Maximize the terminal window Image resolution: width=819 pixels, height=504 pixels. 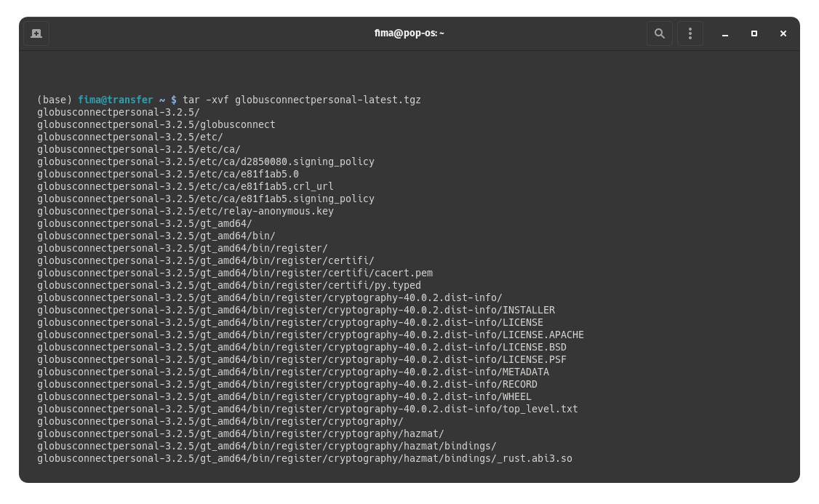tap(754, 33)
